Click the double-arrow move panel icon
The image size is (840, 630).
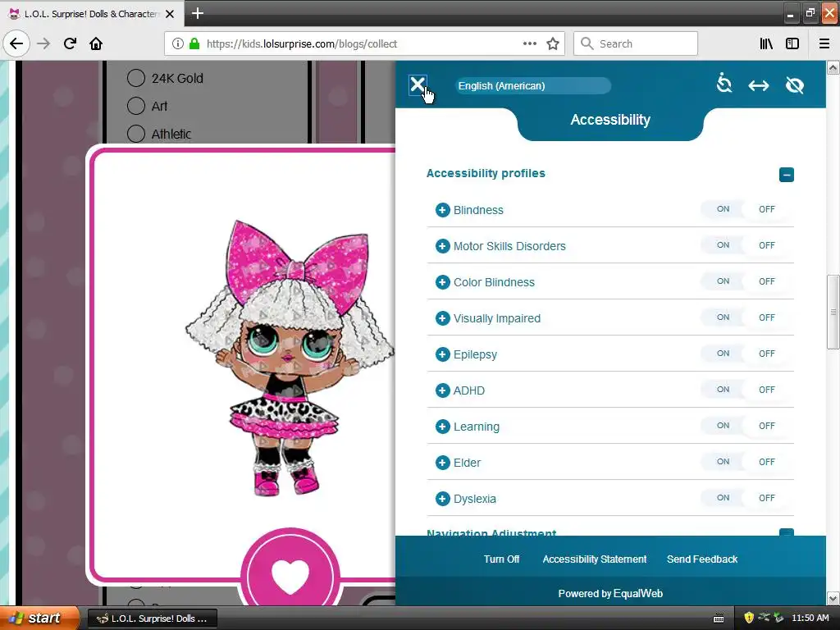(759, 85)
